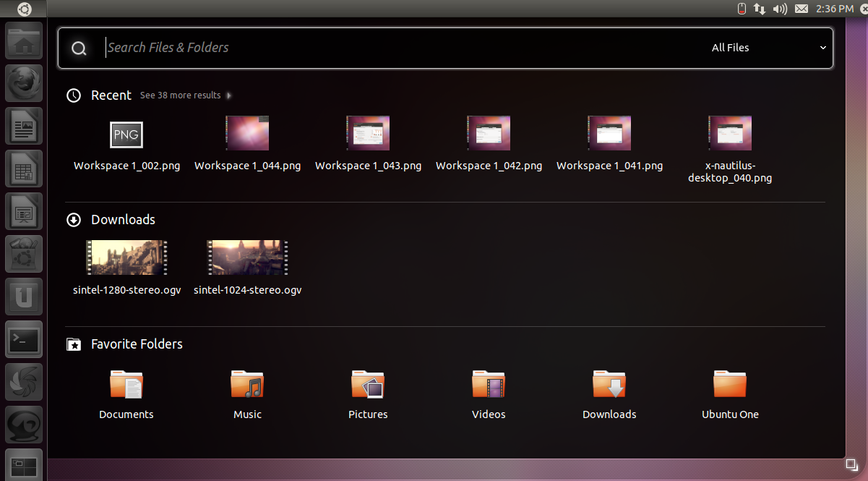868x481 pixels.
Task: Open x-nautilus-desktop_040.png thumbnail
Action: tap(730, 133)
